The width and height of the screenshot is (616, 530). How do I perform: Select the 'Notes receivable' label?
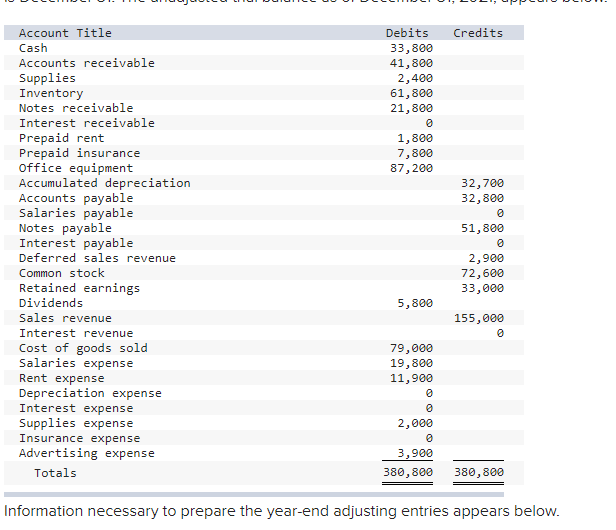click(x=76, y=108)
